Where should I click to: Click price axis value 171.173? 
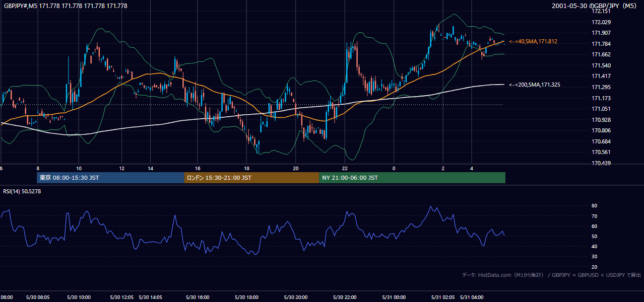601,98
